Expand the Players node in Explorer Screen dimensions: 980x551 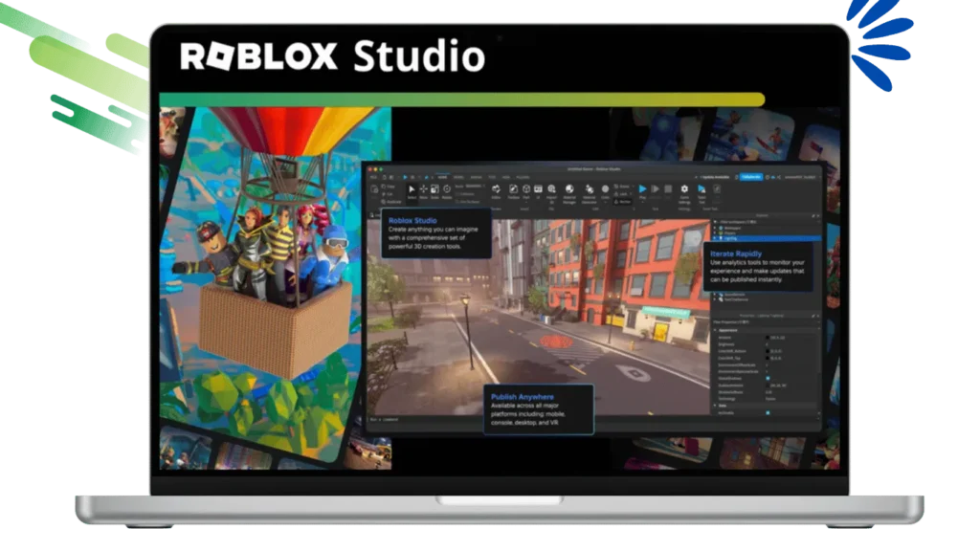coord(716,233)
